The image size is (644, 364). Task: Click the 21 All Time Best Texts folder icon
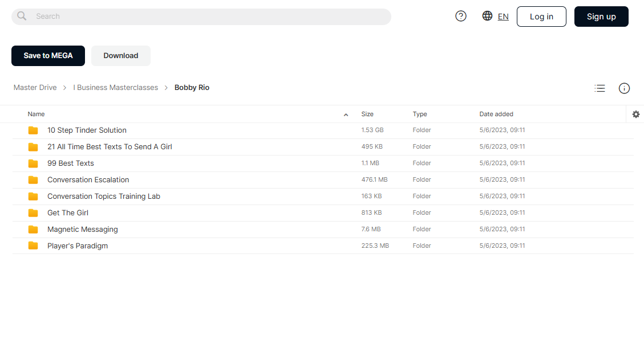tap(33, 147)
